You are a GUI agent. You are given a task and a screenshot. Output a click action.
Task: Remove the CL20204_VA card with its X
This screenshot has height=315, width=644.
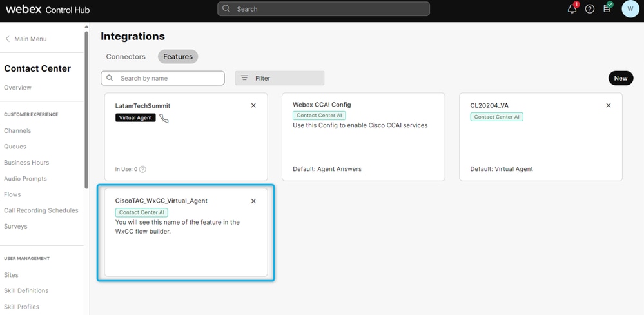coord(609,105)
